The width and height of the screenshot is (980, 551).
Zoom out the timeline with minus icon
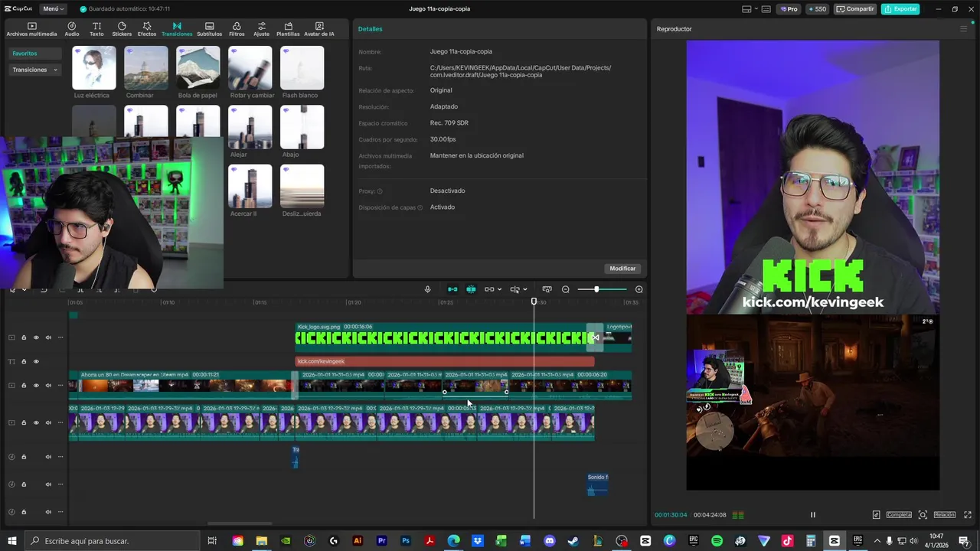(566, 289)
